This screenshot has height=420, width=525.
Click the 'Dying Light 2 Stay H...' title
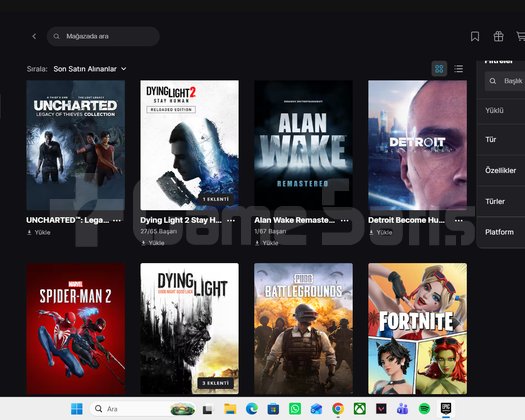pos(181,220)
